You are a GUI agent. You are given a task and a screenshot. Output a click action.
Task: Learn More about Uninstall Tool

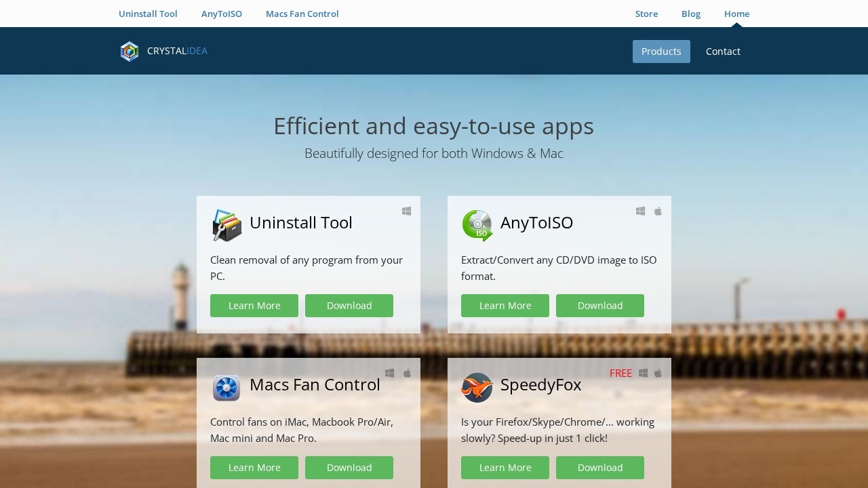[x=254, y=306]
